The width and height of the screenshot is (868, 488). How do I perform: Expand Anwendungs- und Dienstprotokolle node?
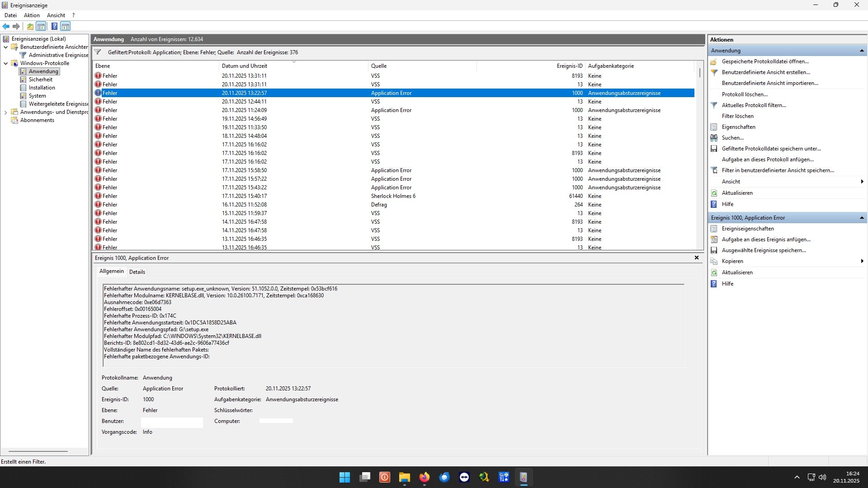click(5, 112)
